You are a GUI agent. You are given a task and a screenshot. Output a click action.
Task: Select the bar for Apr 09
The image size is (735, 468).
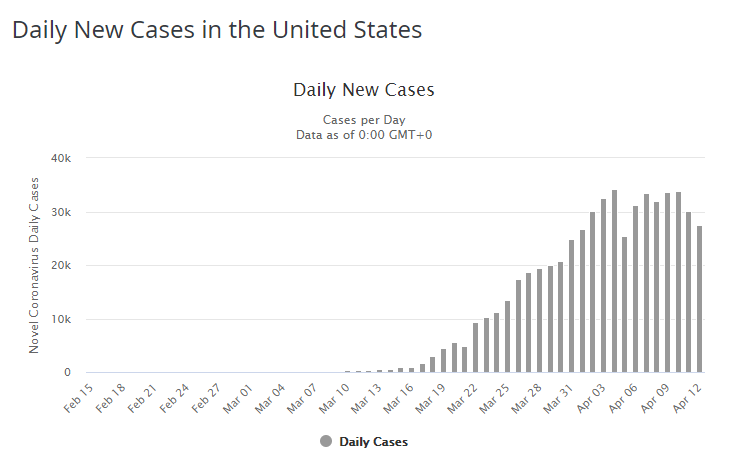667,283
